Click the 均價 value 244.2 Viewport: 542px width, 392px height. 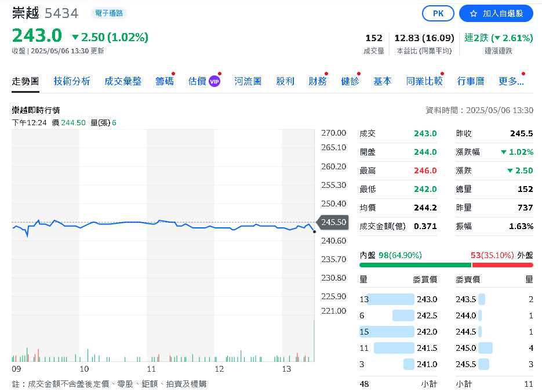pyautogui.click(x=425, y=208)
